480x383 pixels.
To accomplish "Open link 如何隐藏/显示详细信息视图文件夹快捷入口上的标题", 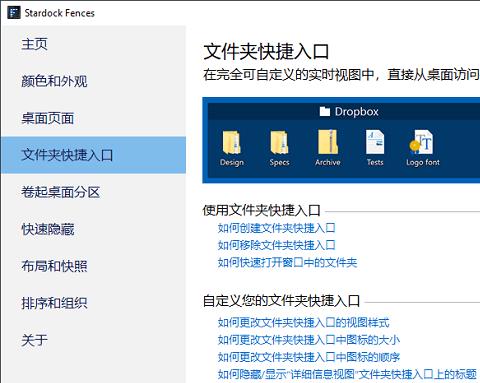I will (347, 374).
